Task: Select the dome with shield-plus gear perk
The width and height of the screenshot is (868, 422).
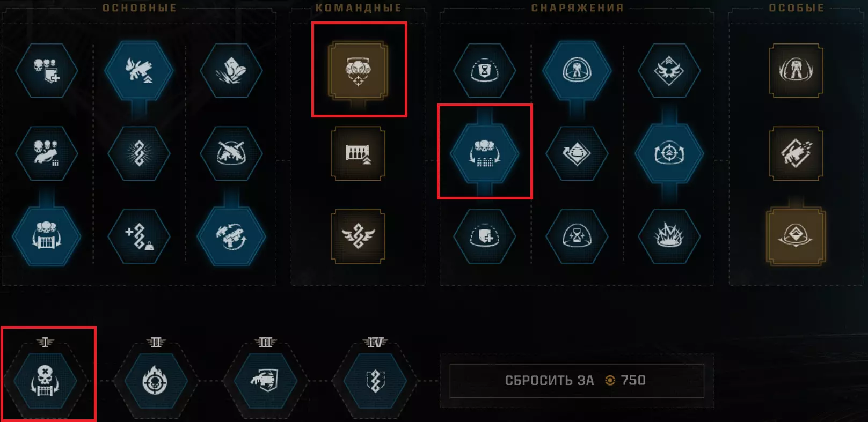Action: 485,236
